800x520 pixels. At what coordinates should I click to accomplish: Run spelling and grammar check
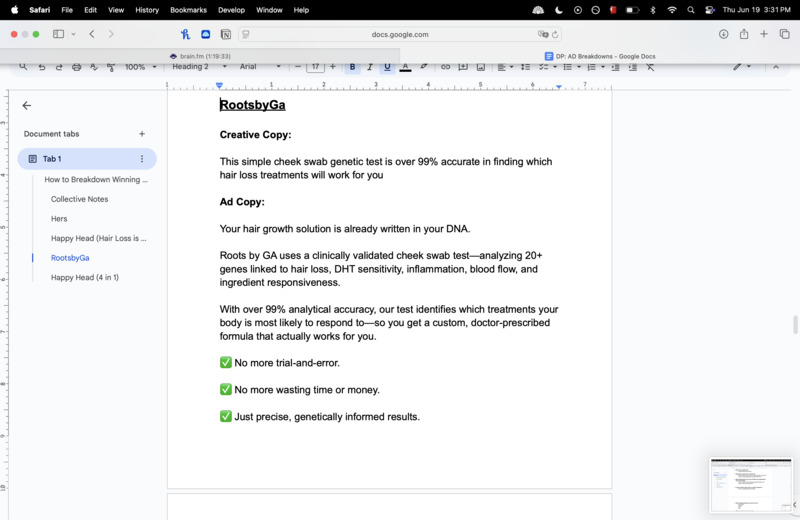(x=94, y=67)
